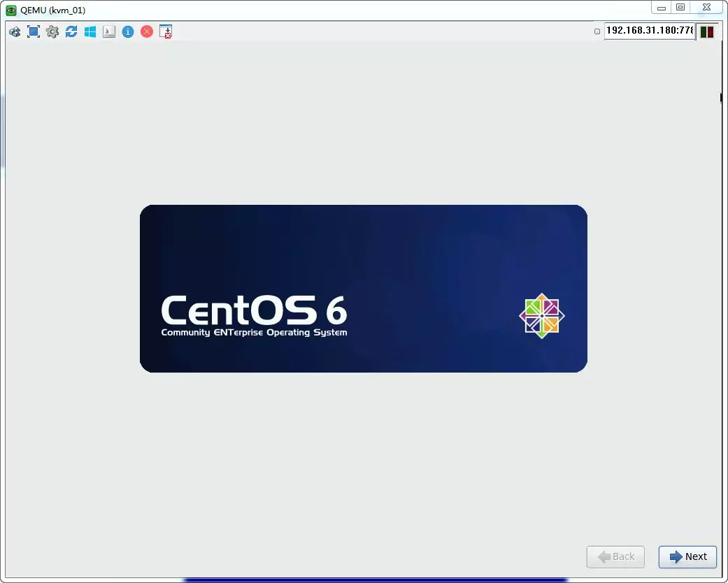The image size is (728, 583).
Task: Refresh the remote screen with blue arrows icon
Action: coord(71,31)
